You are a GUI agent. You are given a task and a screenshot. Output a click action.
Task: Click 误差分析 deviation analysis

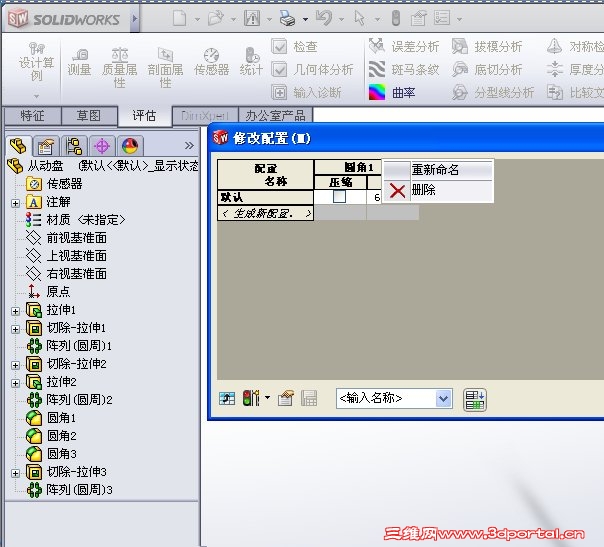[x=404, y=47]
